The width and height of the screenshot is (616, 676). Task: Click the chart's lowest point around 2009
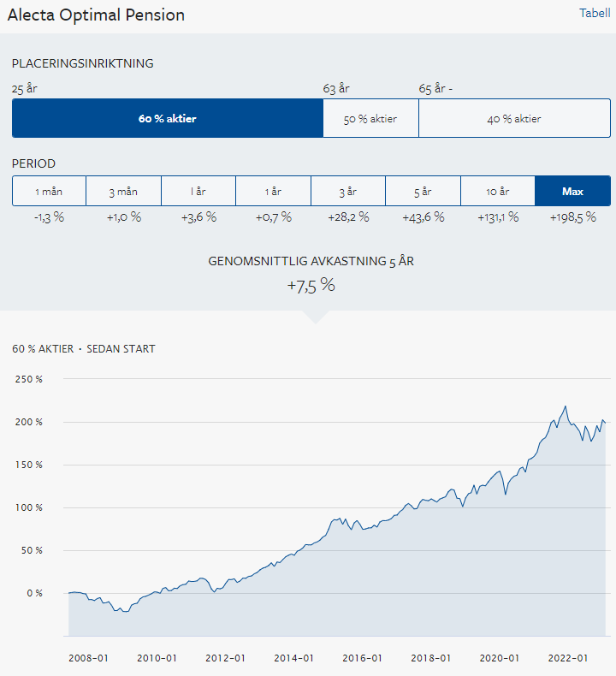126,612
